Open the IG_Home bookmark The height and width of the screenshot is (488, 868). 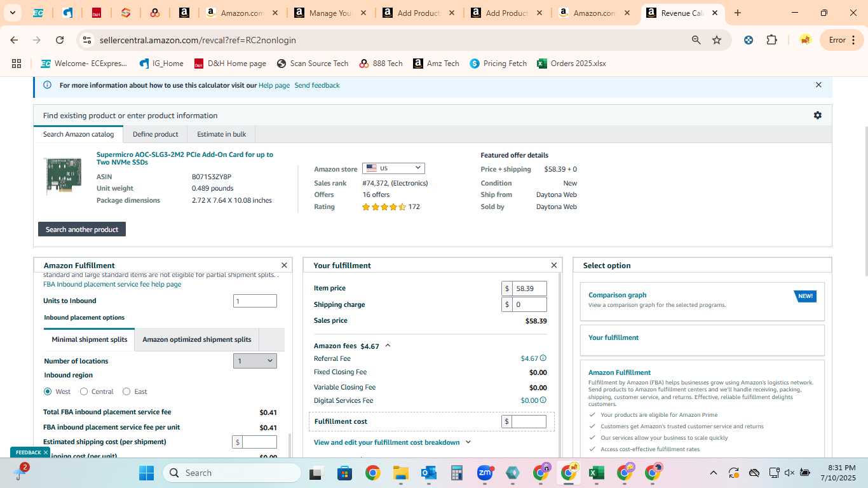161,64
